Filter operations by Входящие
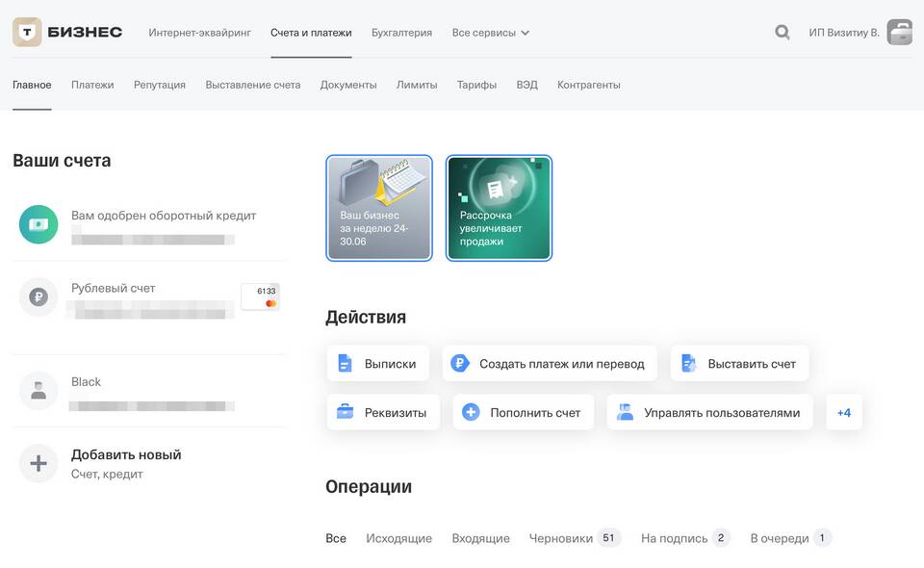The height and width of the screenshot is (568, 924). point(481,538)
